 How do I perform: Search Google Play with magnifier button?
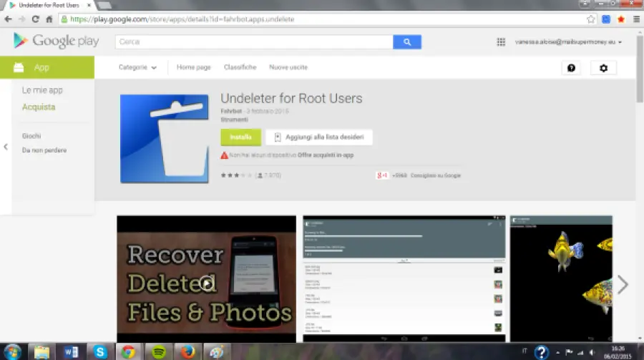click(x=407, y=42)
